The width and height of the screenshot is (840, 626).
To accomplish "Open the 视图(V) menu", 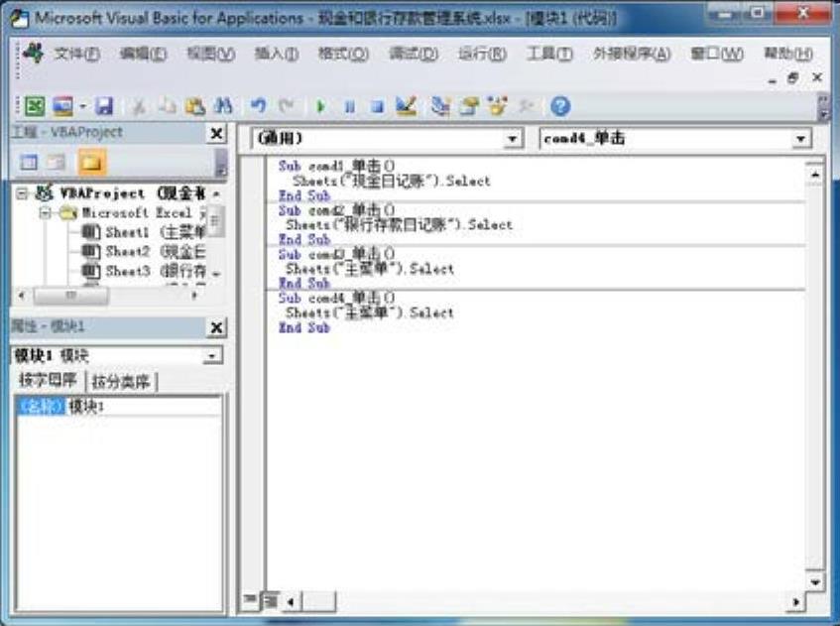I will pyautogui.click(x=210, y=54).
